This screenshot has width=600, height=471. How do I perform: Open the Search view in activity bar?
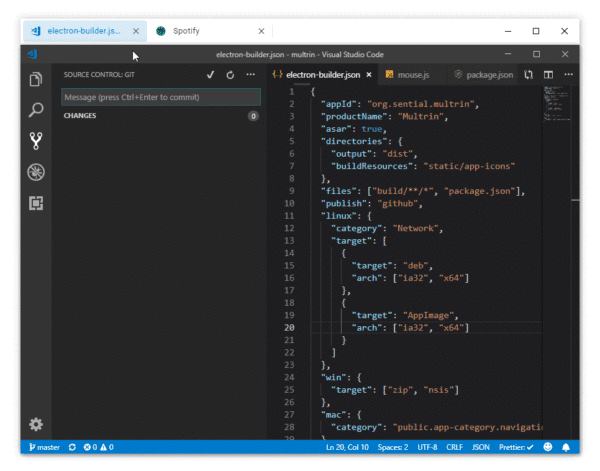(x=36, y=109)
